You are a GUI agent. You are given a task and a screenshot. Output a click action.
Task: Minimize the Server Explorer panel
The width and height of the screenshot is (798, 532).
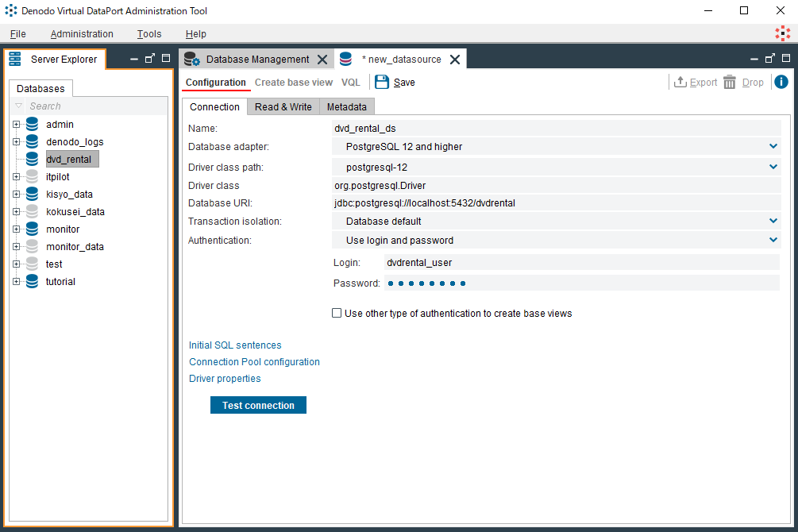coord(134,59)
